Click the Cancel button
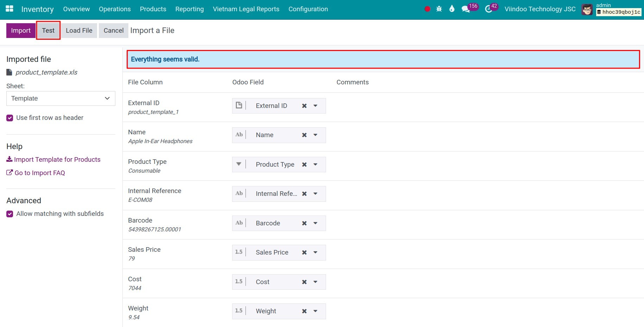The image size is (644, 327). click(x=114, y=31)
